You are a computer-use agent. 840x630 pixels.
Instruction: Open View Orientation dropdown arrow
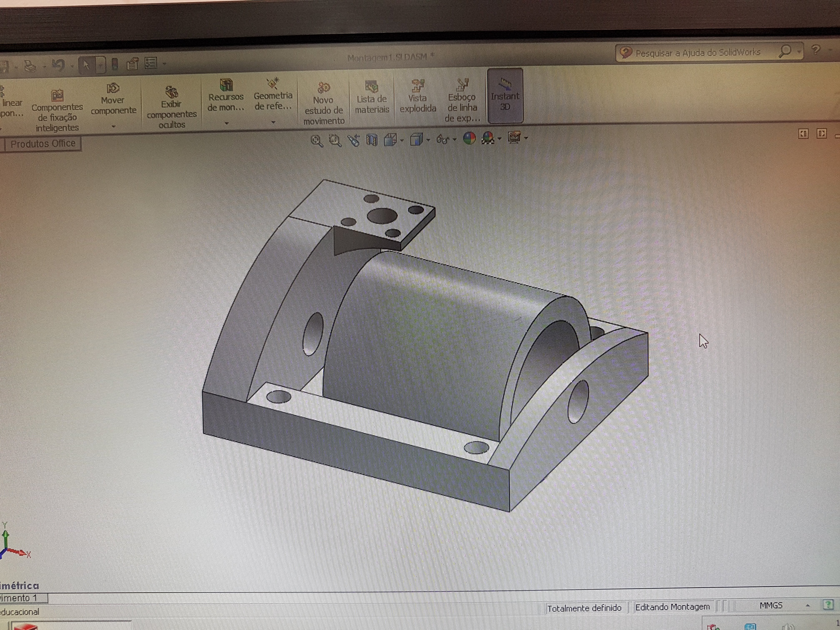[x=402, y=141]
